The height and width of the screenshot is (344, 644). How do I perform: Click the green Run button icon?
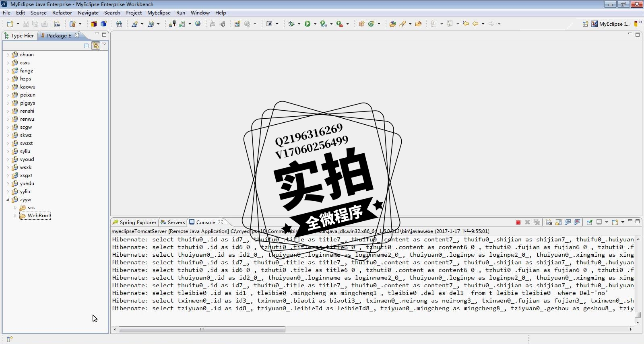click(307, 24)
